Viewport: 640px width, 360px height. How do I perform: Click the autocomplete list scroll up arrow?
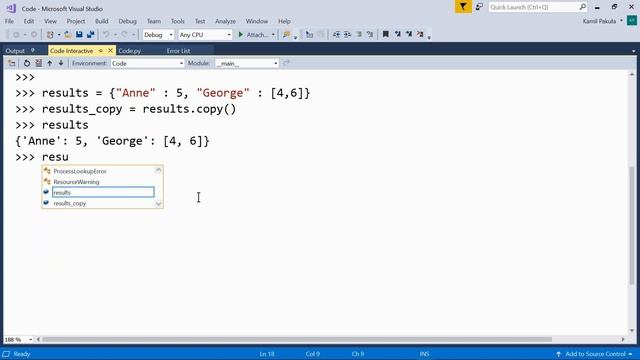pyautogui.click(x=158, y=170)
